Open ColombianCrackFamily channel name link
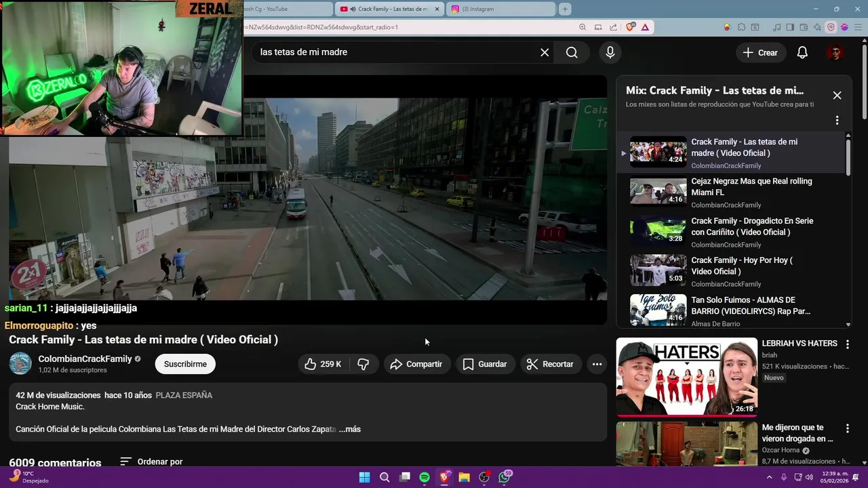The height and width of the screenshot is (488, 868). [x=85, y=359]
